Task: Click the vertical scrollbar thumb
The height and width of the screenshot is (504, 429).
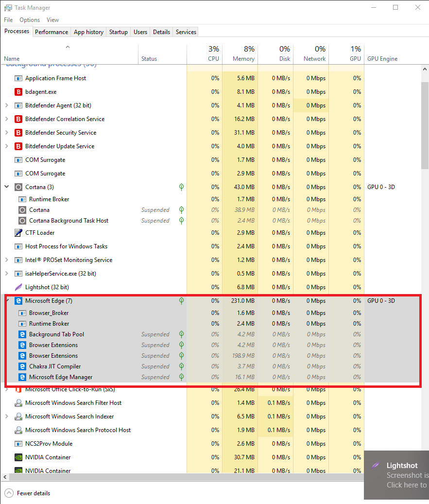Action: coord(425,125)
